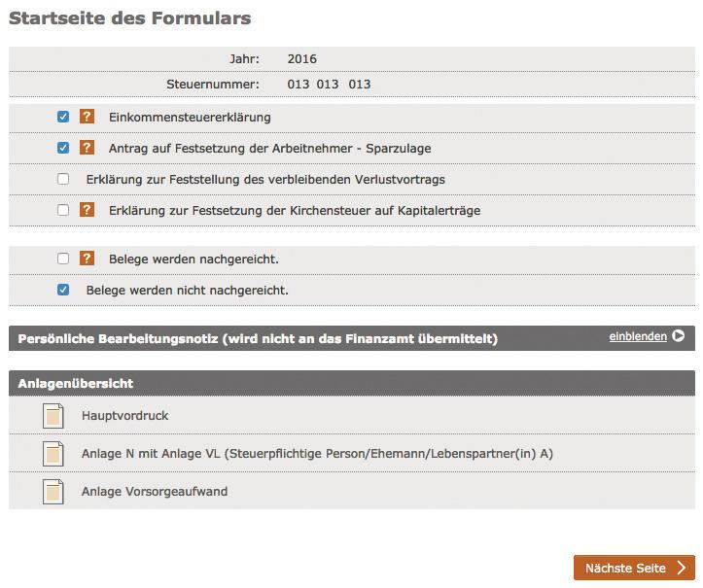This screenshot has width=703, height=588.
Task: Open help icon for Belege werden nachgereicht
Action: (x=87, y=259)
